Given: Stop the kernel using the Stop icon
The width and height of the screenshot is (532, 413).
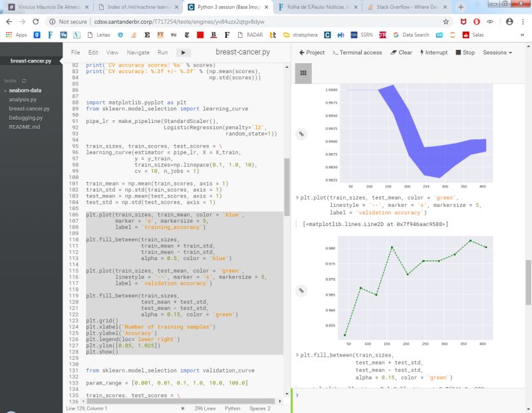Looking at the screenshot, I should pos(460,52).
